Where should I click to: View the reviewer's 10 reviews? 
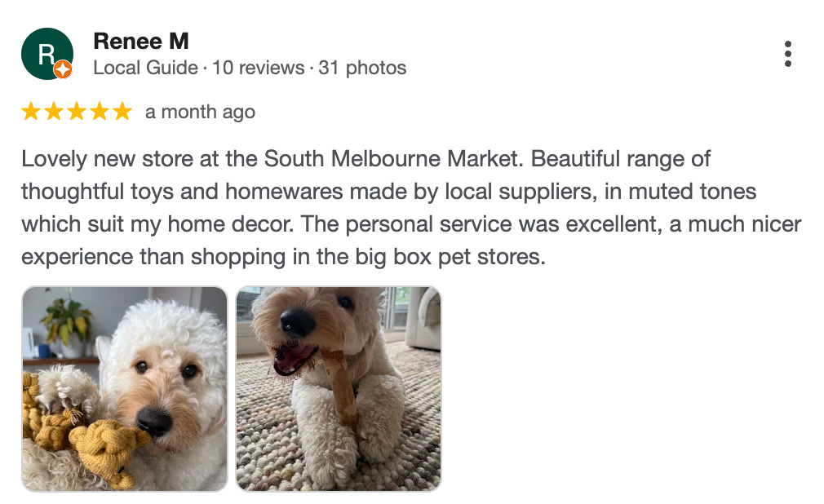(x=258, y=68)
